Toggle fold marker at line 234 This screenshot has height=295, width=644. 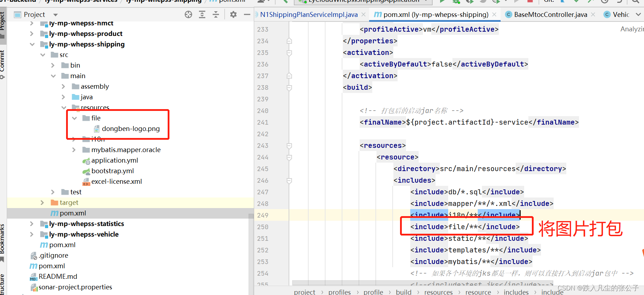tap(289, 41)
